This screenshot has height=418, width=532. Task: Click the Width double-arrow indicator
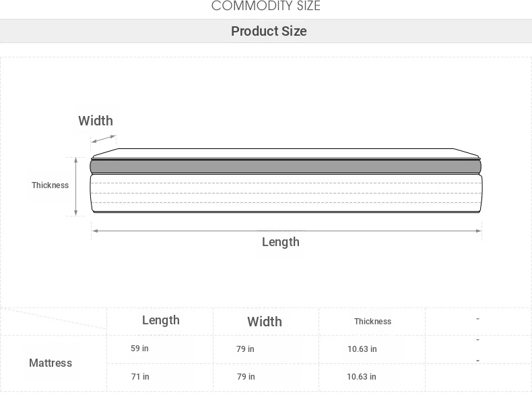(104, 138)
